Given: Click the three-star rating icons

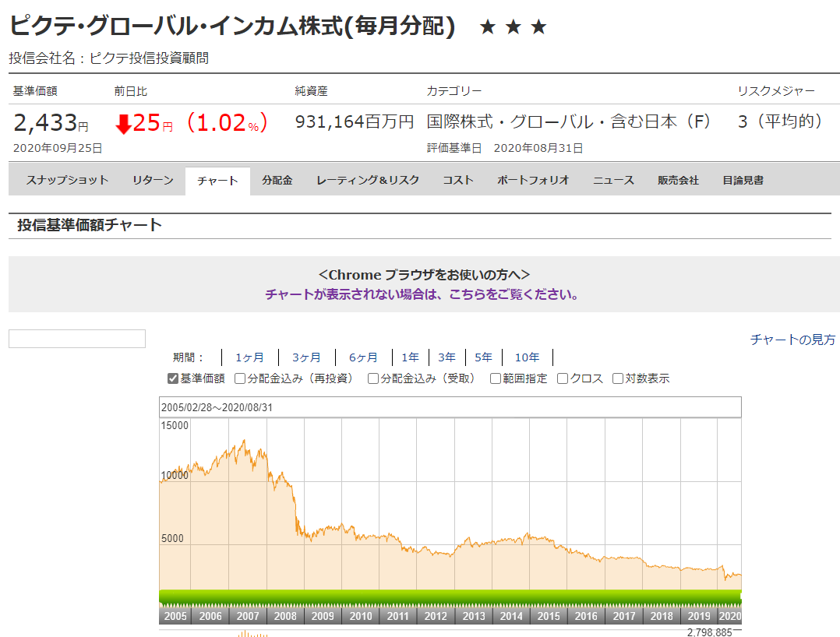Looking at the screenshot, I should click(x=514, y=26).
